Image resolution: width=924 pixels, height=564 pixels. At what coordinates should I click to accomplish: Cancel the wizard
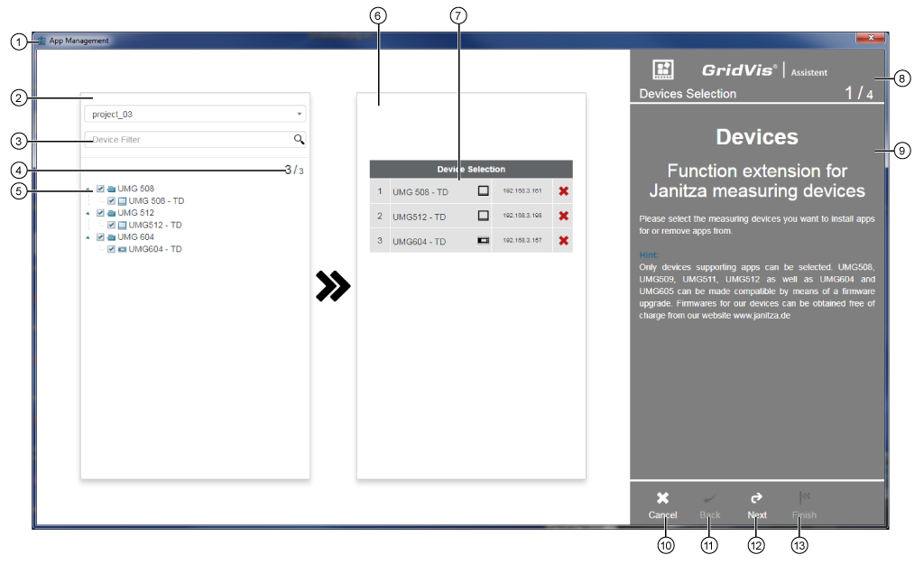(661, 505)
